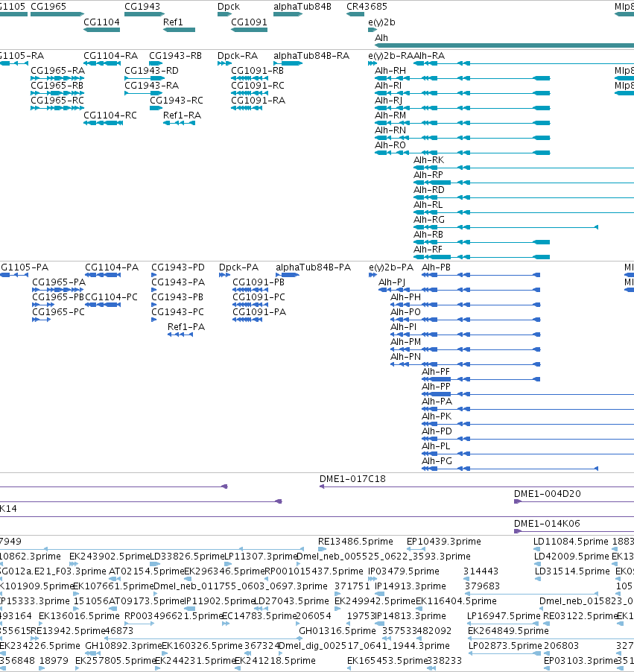
Task: Select transcript Alh-RI
Action: pos(462,93)
